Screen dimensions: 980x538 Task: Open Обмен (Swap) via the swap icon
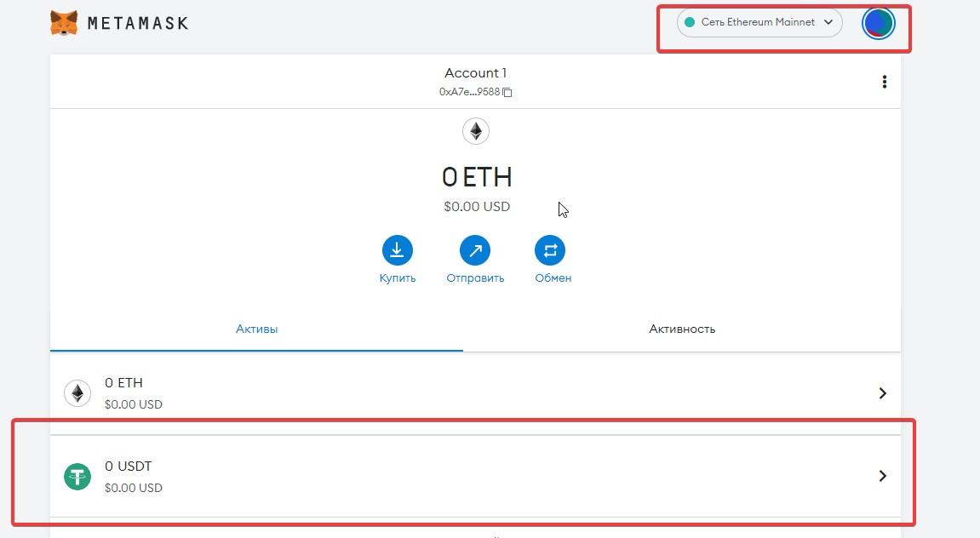551,249
